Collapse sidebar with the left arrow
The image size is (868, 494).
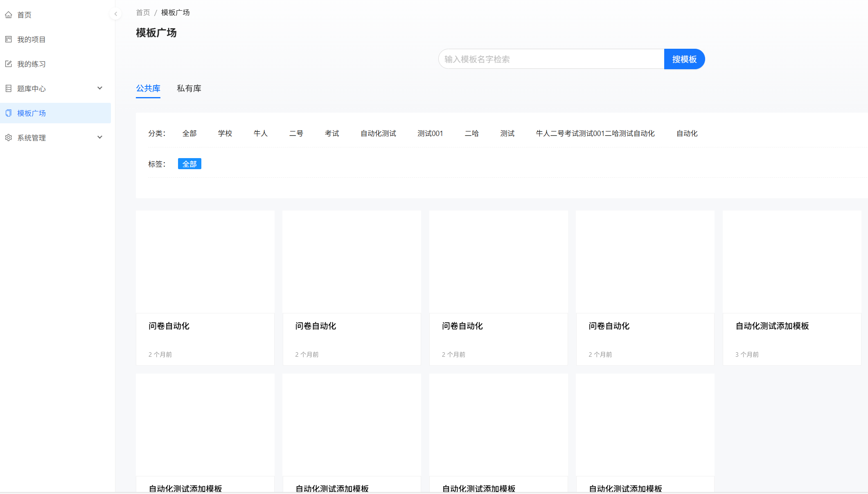coord(116,14)
